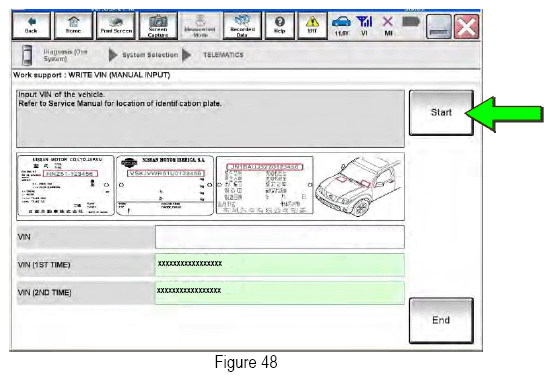The image size is (553, 381).
Task: Click the Back toolbar button
Action: (31, 25)
